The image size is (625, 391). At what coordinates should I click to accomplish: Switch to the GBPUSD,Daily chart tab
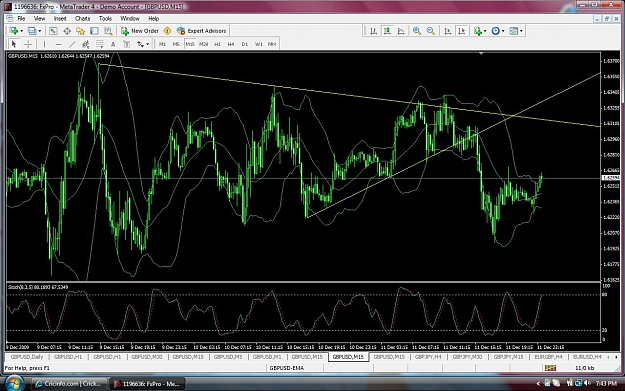coord(27,357)
